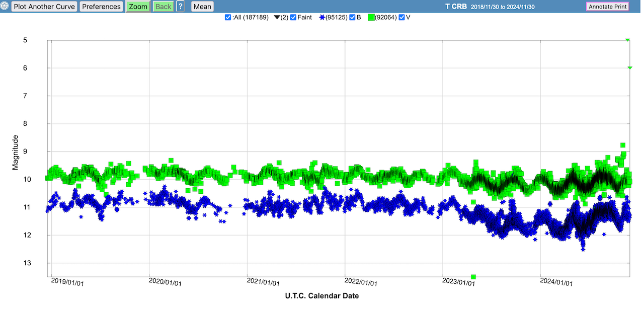Uncheck the All observations checkbox
This screenshot has height=309, width=644.
click(x=228, y=18)
